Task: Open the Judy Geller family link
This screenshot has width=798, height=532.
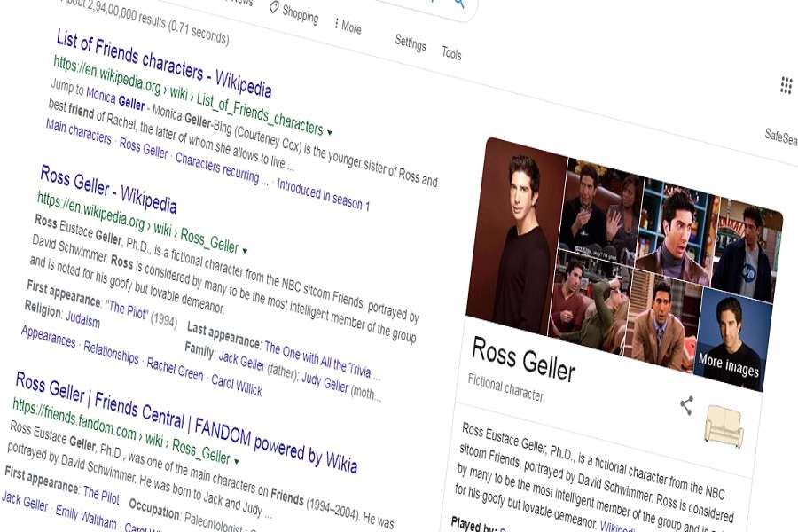Action: pos(325,382)
